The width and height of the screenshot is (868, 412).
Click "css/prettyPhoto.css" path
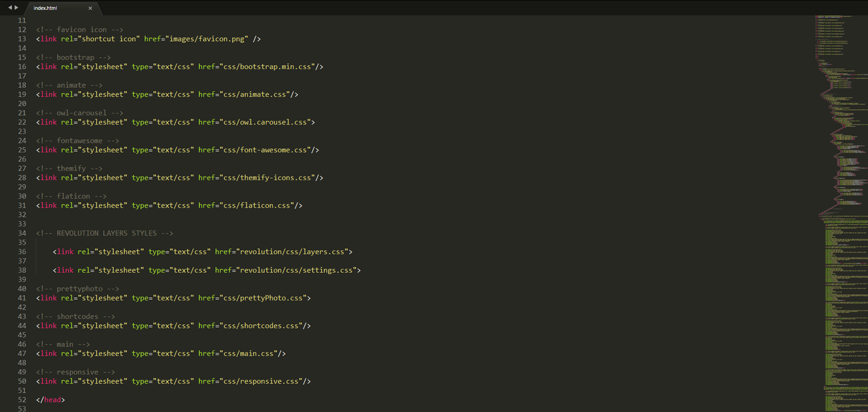263,298
